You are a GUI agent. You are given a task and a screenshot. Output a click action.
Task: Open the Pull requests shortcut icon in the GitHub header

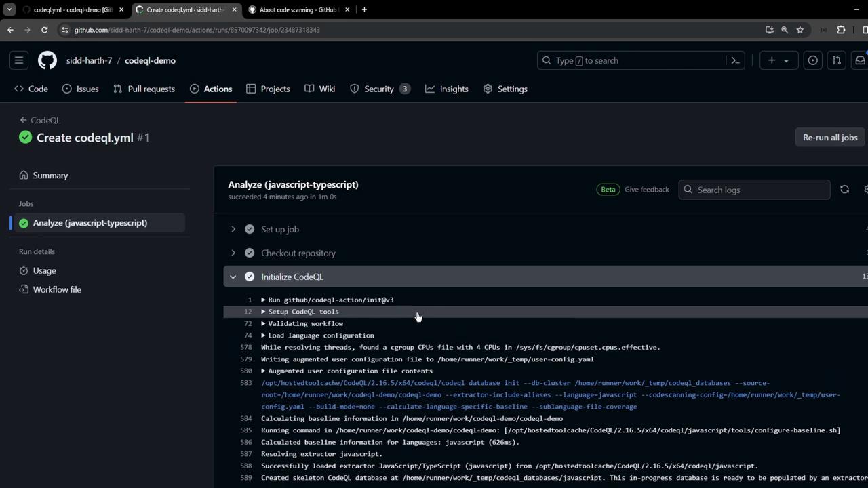click(836, 60)
